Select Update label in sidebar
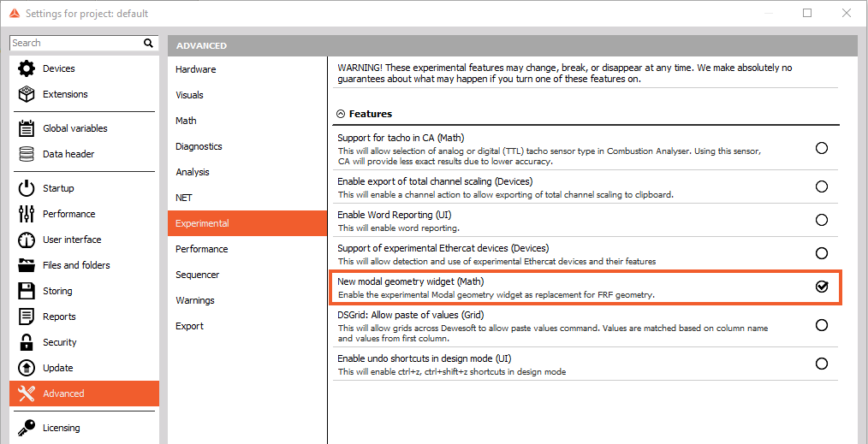 click(58, 368)
